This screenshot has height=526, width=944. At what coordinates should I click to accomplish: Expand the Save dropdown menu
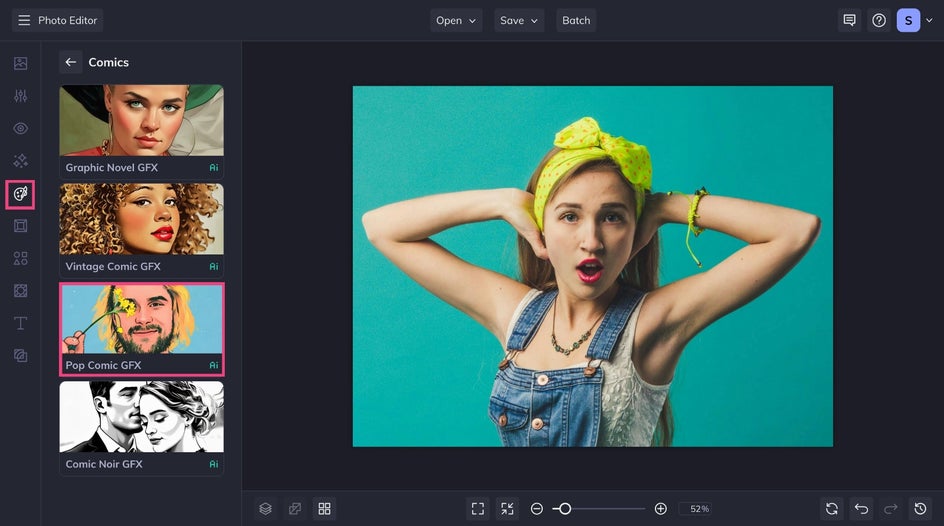(519, 20)
